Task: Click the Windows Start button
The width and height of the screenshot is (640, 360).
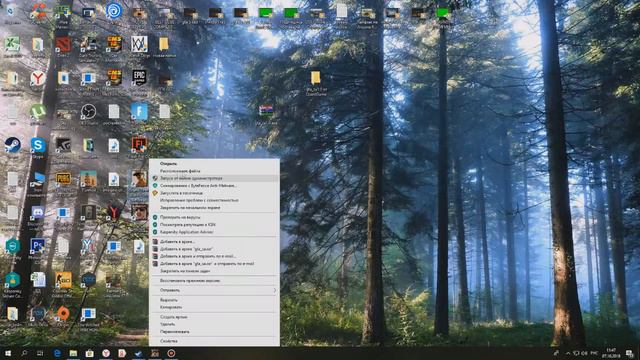Action: coord(7,353)
